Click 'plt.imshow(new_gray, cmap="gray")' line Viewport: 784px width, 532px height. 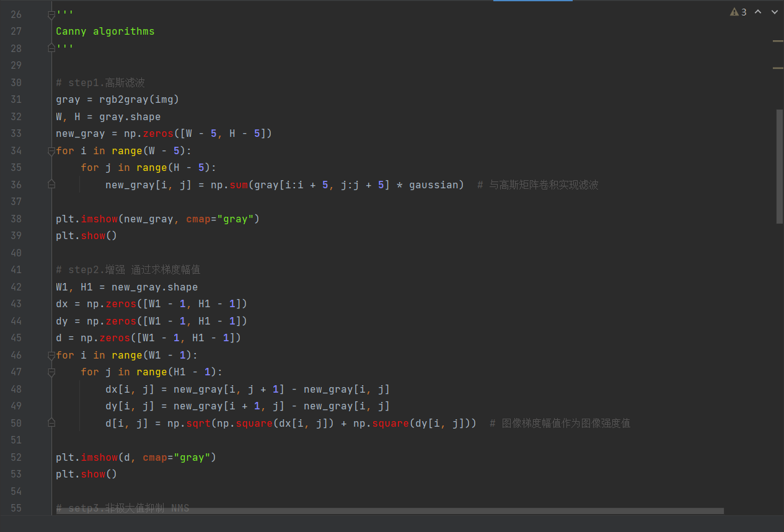[158, 219]
